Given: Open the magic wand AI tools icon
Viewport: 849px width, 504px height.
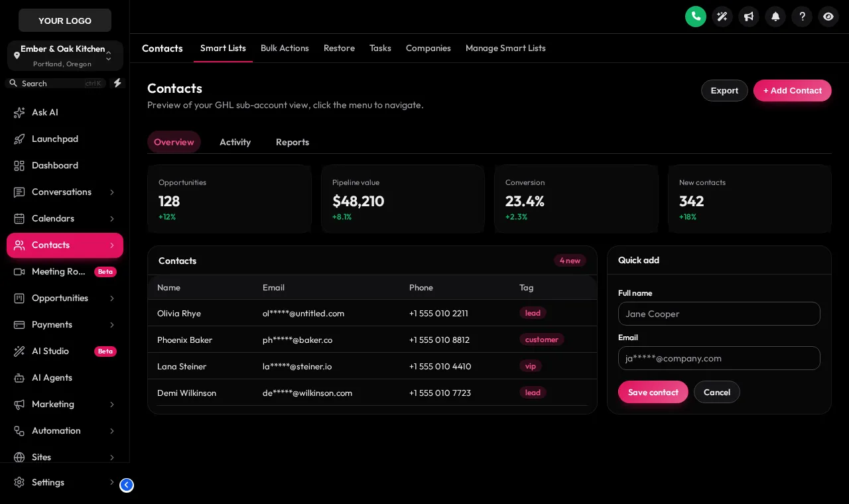Looking at the screenshot, I should tap(722, 17).
